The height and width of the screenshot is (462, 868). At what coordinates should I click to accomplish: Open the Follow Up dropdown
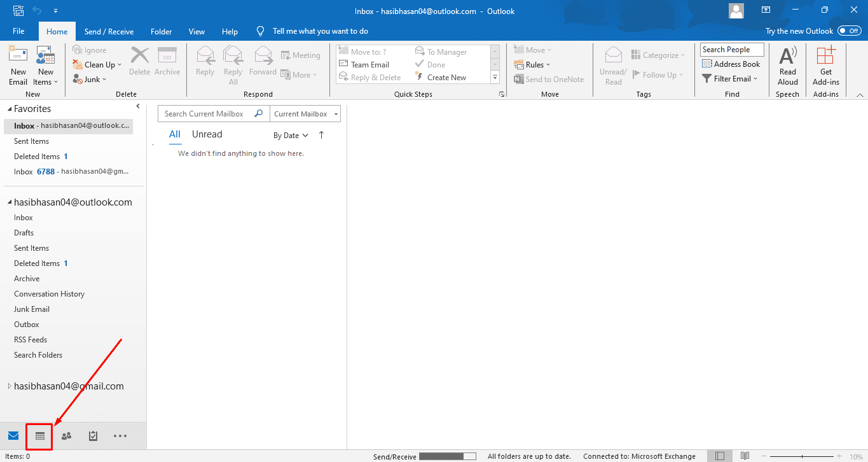[658, 75]
